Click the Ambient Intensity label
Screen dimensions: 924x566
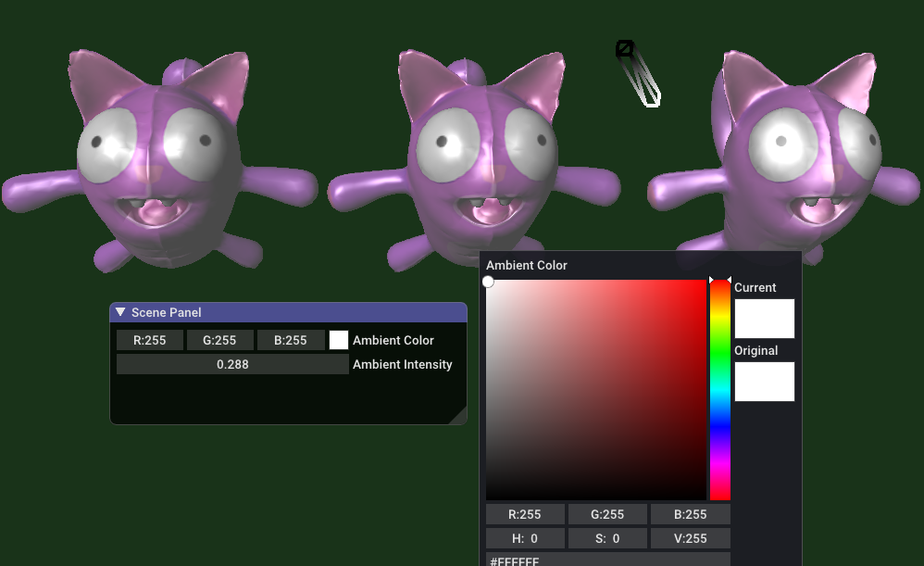[x=403, y=364]
